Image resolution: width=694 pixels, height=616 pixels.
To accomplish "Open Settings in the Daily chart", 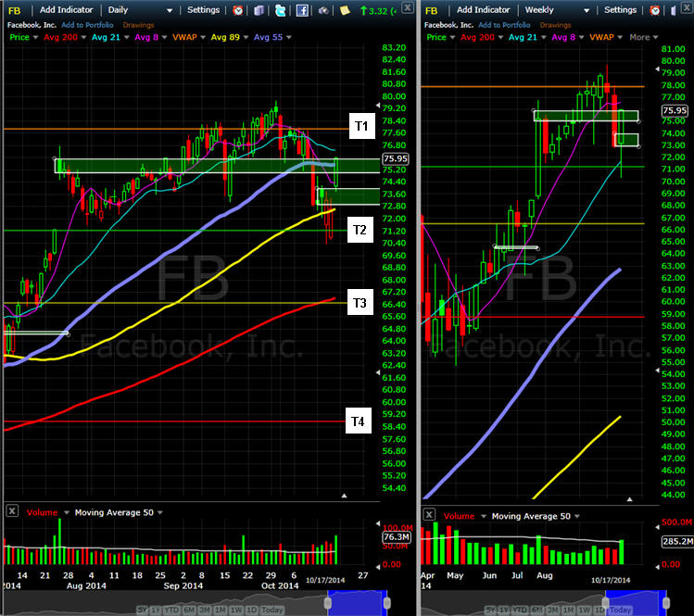I will [203, 10].
